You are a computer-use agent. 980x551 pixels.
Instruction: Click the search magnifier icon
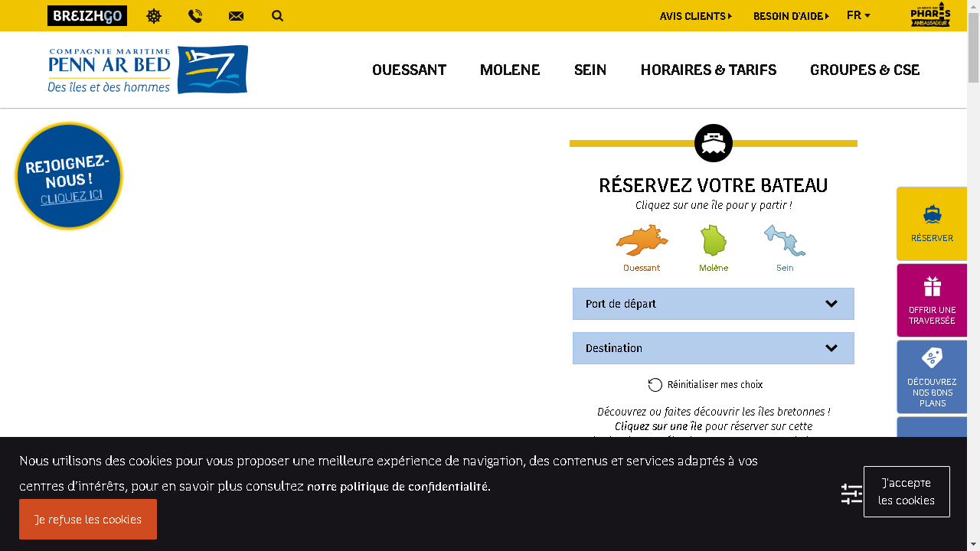coord(277,15)
